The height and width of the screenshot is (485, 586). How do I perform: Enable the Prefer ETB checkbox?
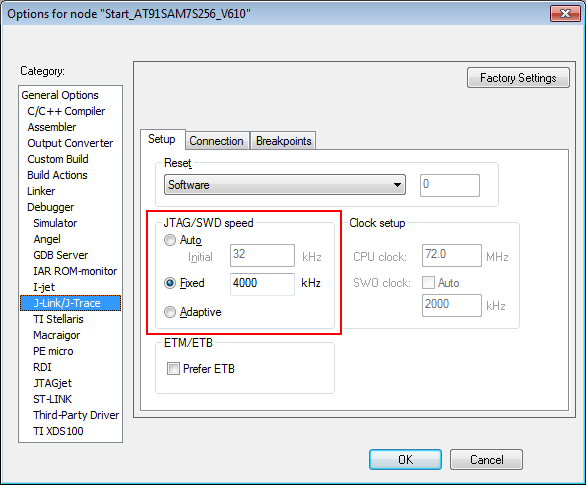(173, 368)
